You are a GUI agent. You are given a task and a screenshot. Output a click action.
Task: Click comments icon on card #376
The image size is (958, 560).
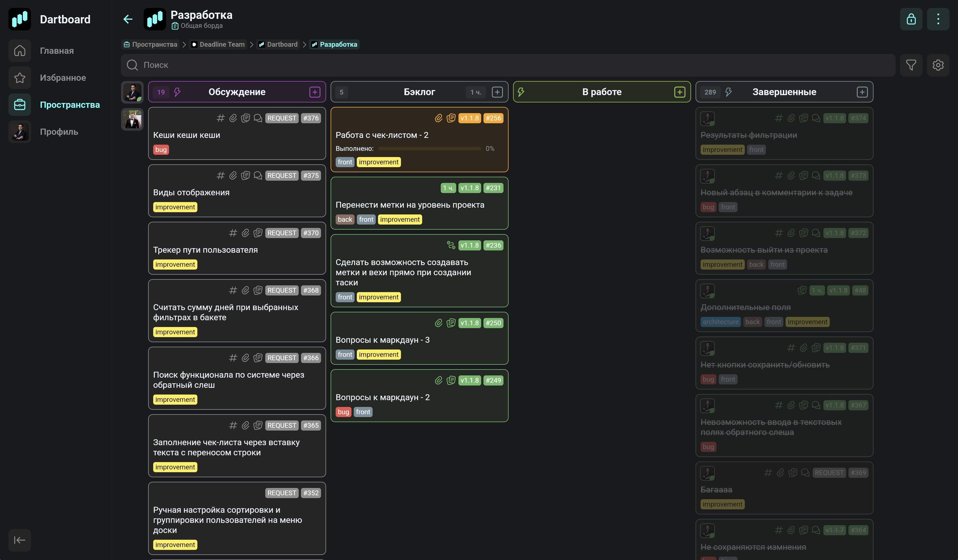258,118
